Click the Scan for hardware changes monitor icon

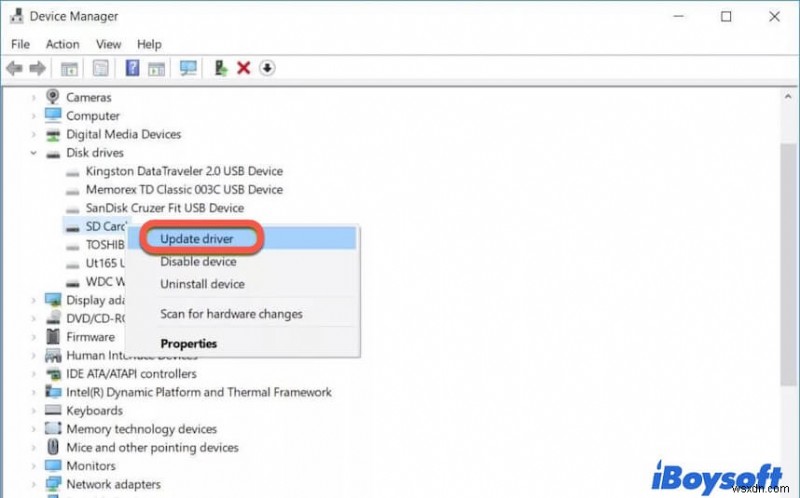point(188,68)
